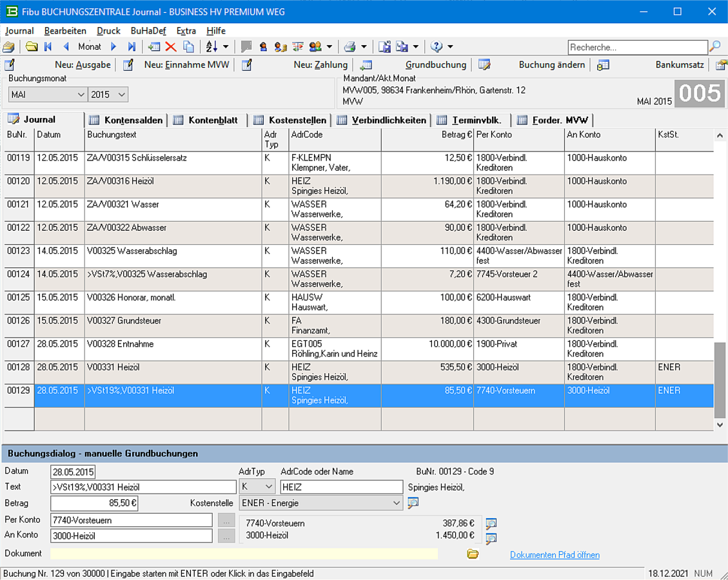Click the copy booking icon in toolbar
The image size is (728, 580).
click(188, 46)
